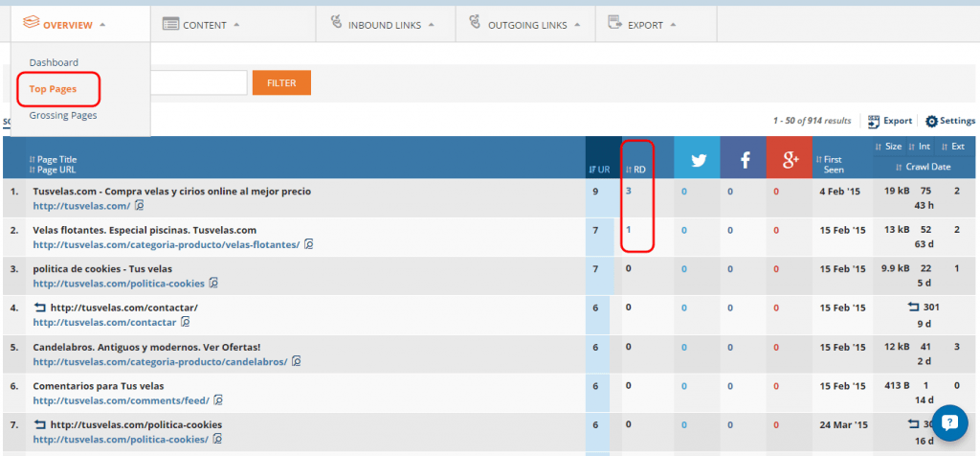Image resolution: width=980 pixels, height=456 pixels.
Task: Click the Twitter column header icon
Action: (698, 160)
